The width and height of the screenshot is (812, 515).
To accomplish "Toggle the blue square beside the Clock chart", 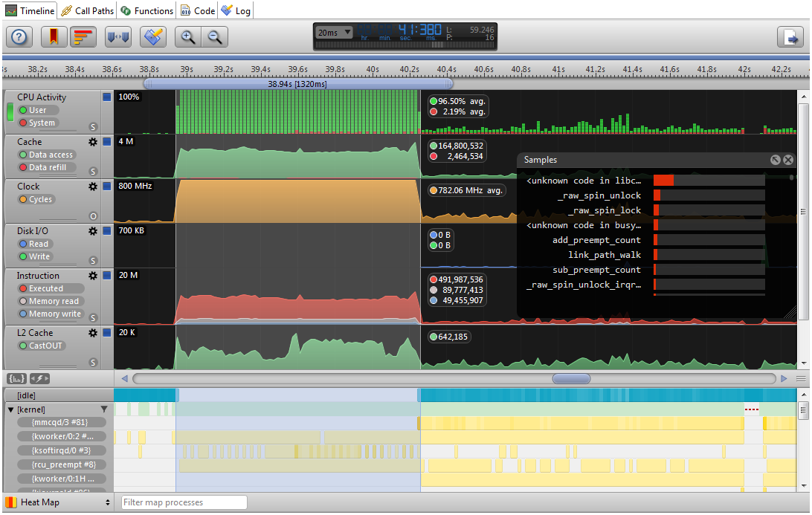I will [107, 186].
